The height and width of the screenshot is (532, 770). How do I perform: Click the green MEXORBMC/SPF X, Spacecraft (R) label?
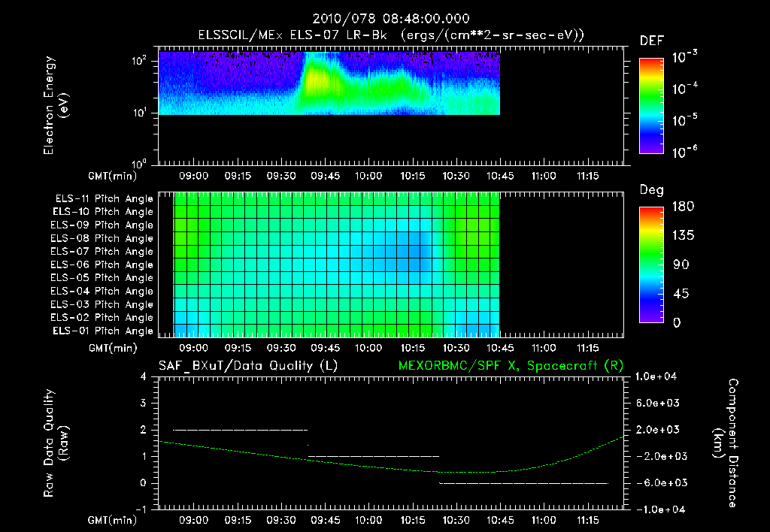511,366
